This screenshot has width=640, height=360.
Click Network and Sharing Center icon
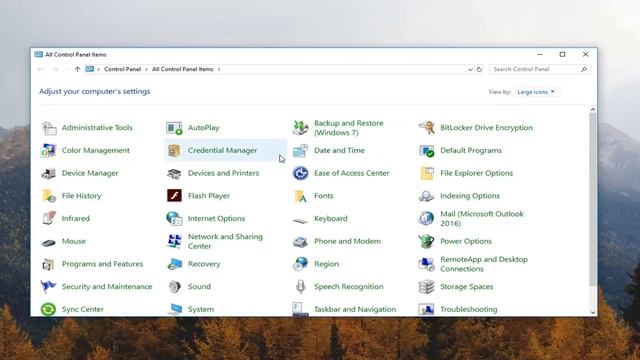(174, 241)
